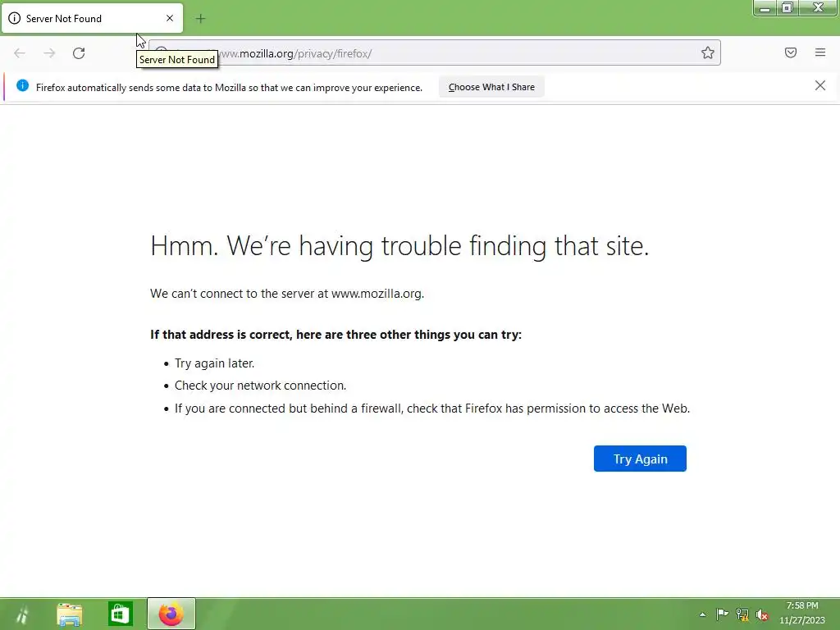
Task: Reload the current page
Action: coord(79,53)
